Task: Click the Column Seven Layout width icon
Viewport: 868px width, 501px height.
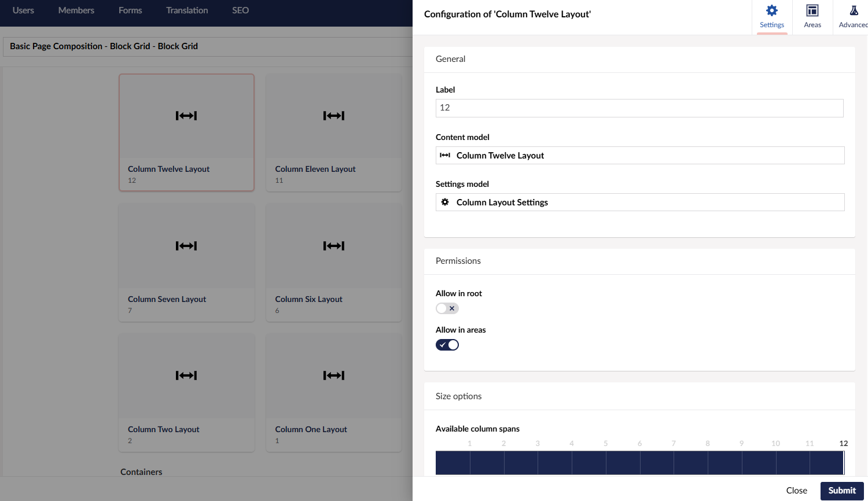Action: coord(186,246)
